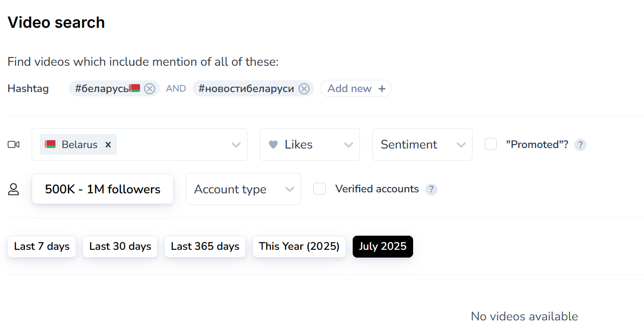Select the Last 7 days range
The image size is (644, 335).
(42, 246)
